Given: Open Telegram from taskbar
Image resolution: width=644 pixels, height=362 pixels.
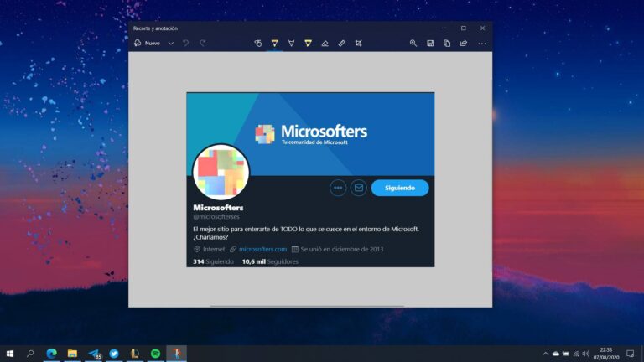Looking at the screenshot, I should click(x=94, y=354).
